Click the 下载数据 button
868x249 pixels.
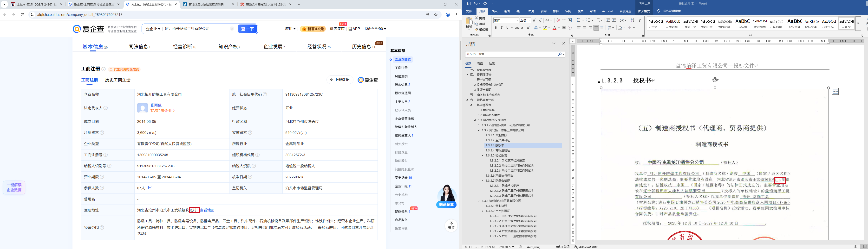(340, 80)
